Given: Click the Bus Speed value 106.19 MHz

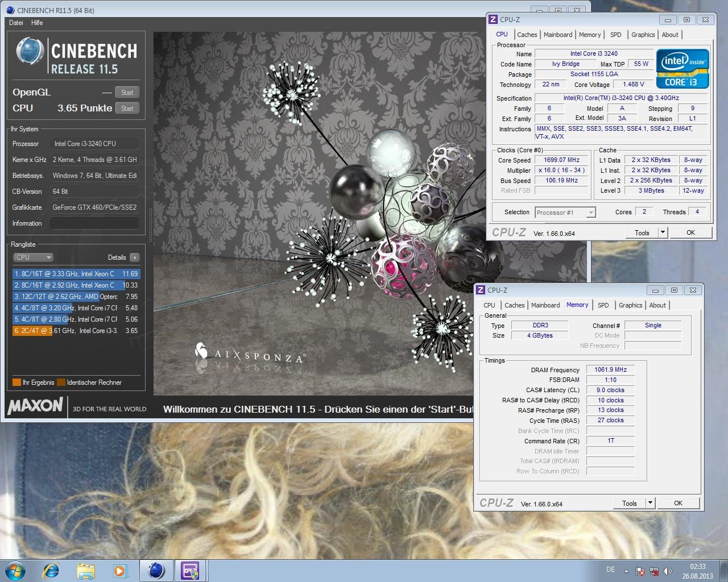Looking at the screenshot, I should 561,181.
